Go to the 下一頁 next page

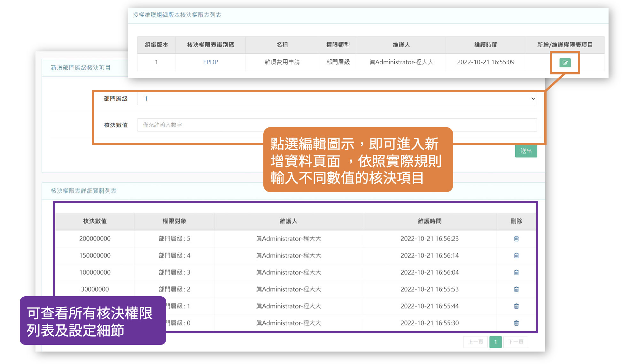516,342
